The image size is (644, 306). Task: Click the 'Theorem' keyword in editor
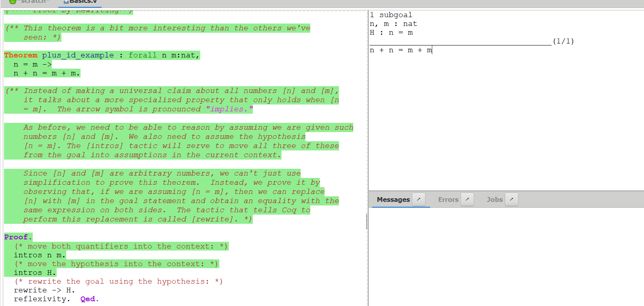[21, 55]
